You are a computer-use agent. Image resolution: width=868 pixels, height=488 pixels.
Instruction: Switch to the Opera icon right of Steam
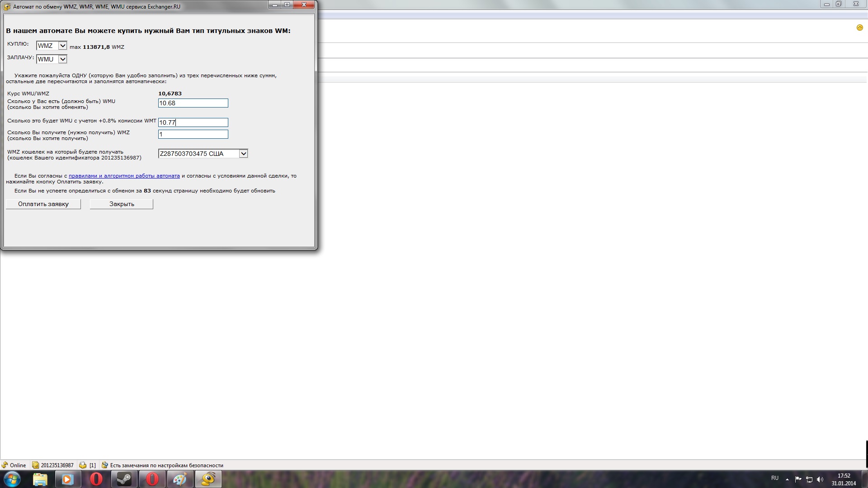pos(152,479)
